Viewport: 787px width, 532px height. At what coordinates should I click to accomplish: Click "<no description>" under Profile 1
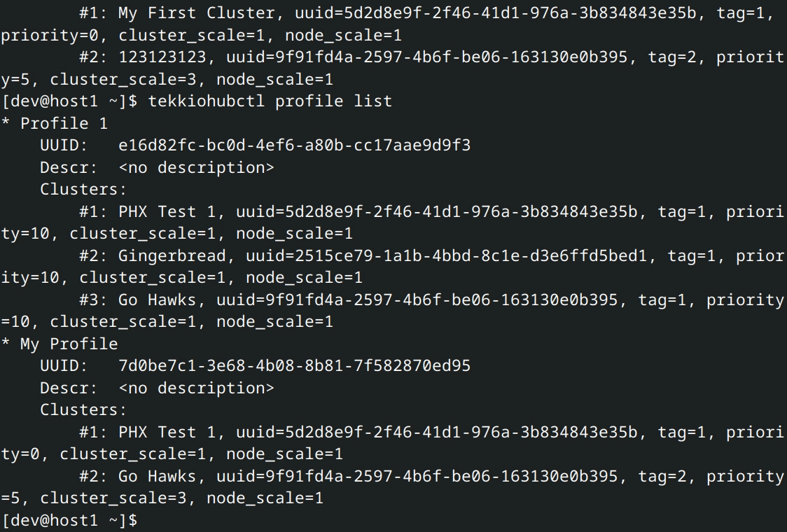tap(197, 168)
